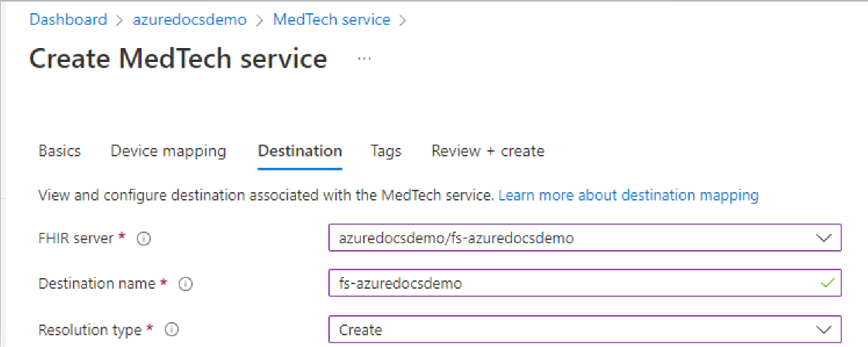Go to the Tags tab
The width and height of the screenshot is (868, 347).
(386, 151)
